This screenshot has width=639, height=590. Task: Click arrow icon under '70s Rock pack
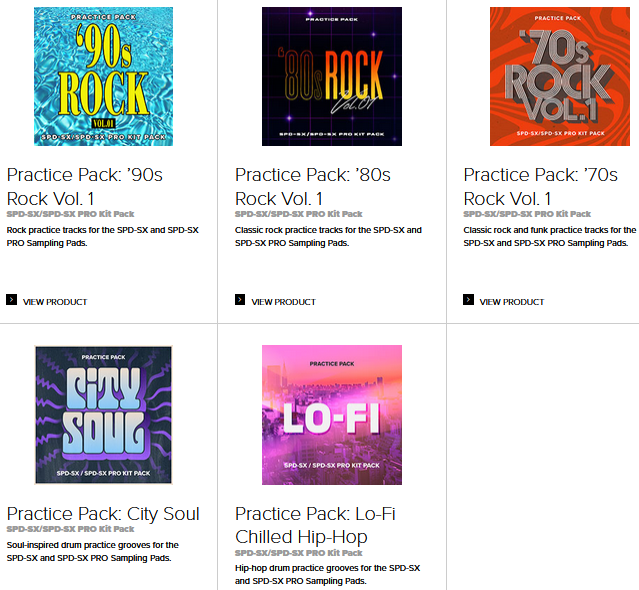pos(468,300)
